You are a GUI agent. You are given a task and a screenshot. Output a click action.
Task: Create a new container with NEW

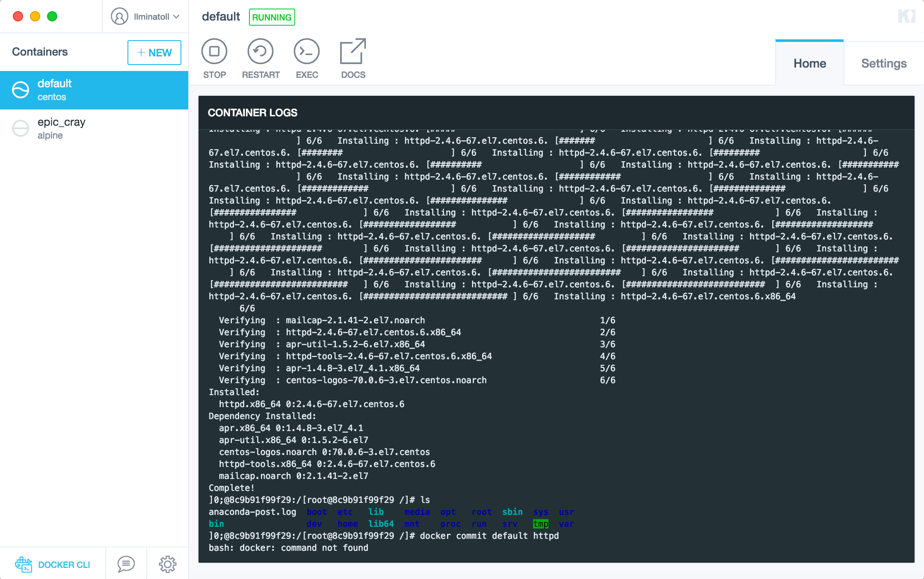point(154,53)
